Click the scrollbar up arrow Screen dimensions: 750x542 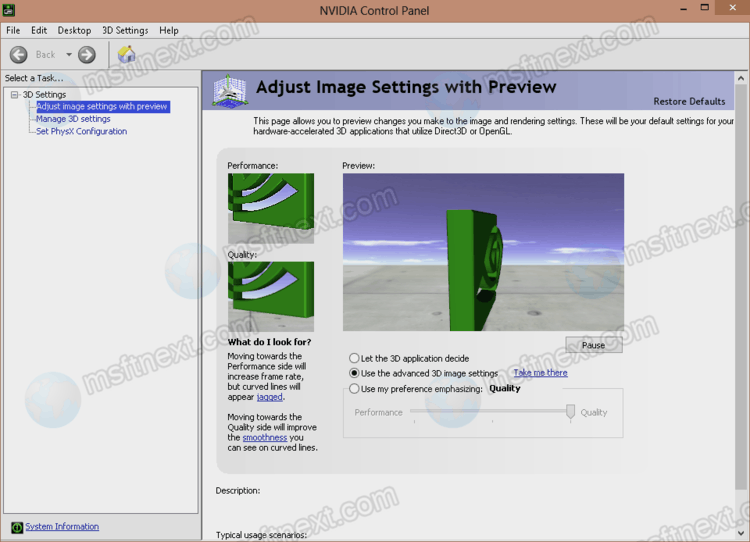tap(740, 78)
